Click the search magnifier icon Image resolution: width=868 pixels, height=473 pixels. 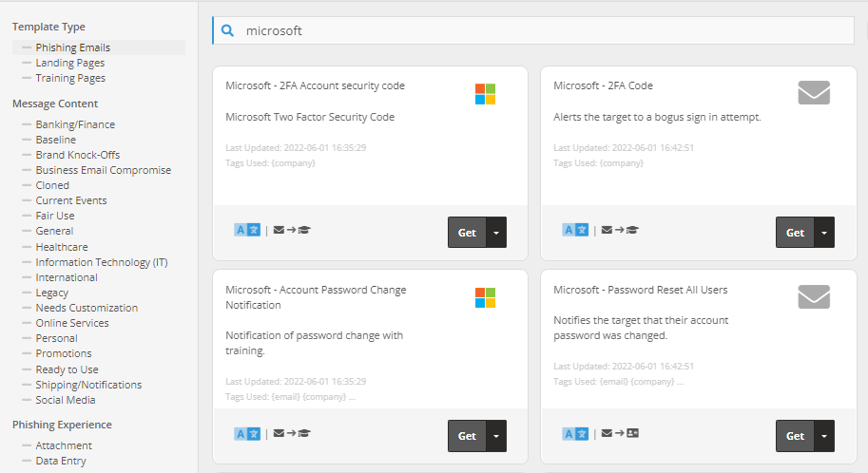coord(227,30)
